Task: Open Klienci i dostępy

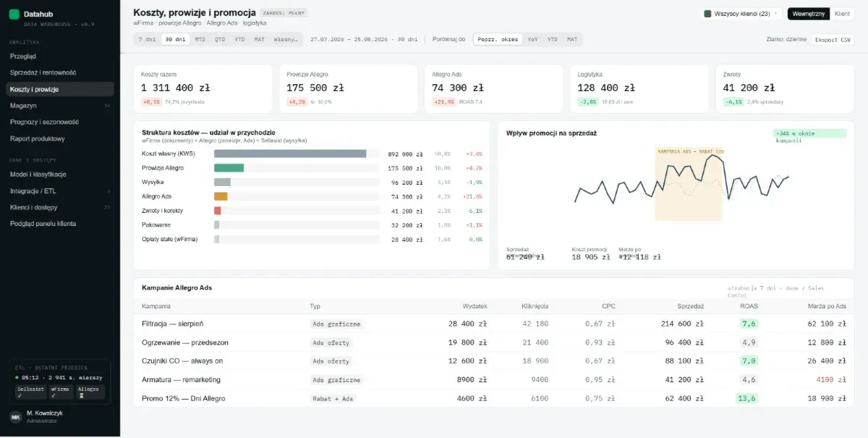Action: pyautogui.click(x=60, y=207)
